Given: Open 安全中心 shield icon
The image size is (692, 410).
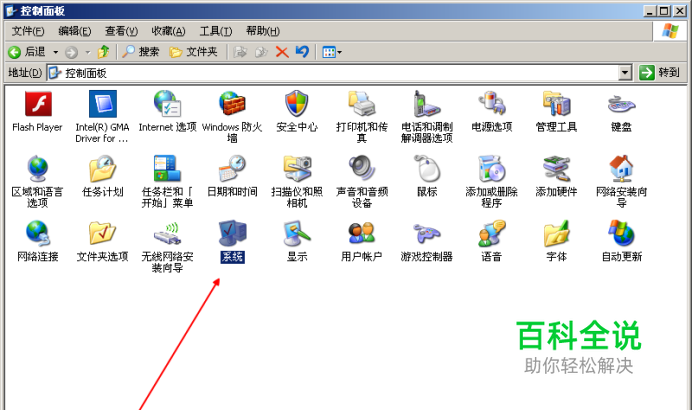Looking at the screenshot, I should coord(297,104).
